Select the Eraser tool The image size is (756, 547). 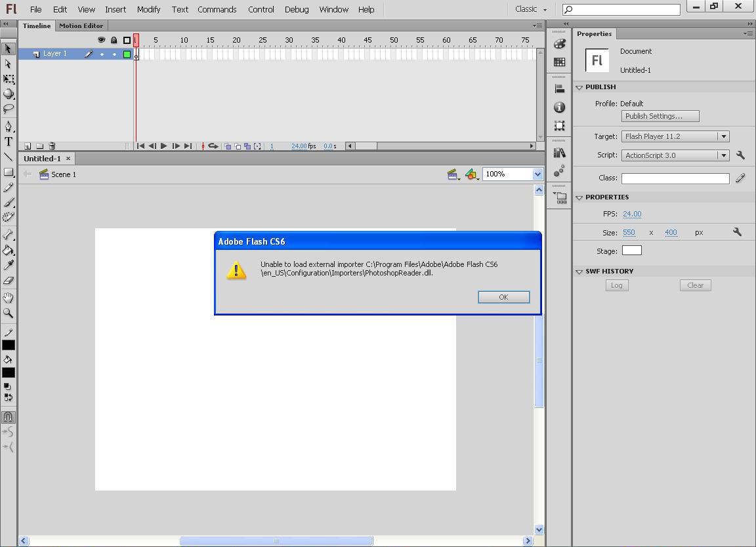pyautogui.click(x=9, y=281)
